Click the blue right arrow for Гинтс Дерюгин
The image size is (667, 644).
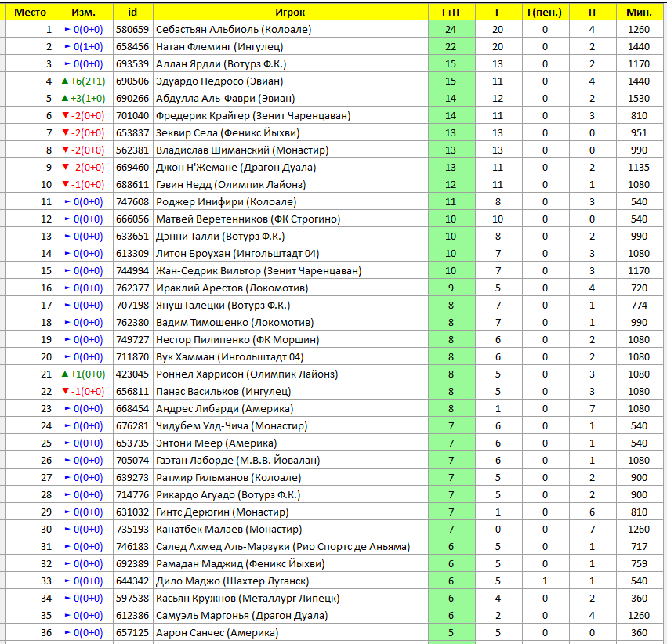click(67, 512)
